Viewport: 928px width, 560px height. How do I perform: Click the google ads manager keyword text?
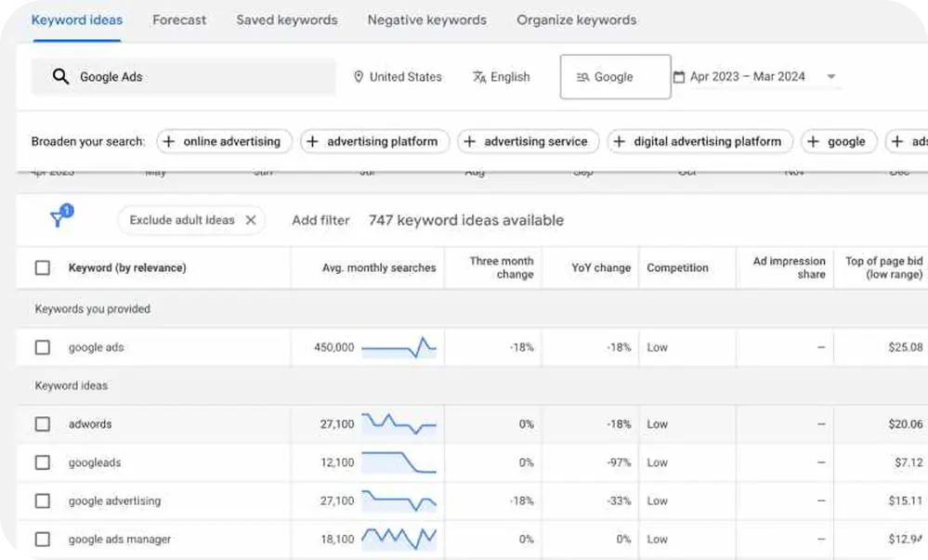coord(120,540)
